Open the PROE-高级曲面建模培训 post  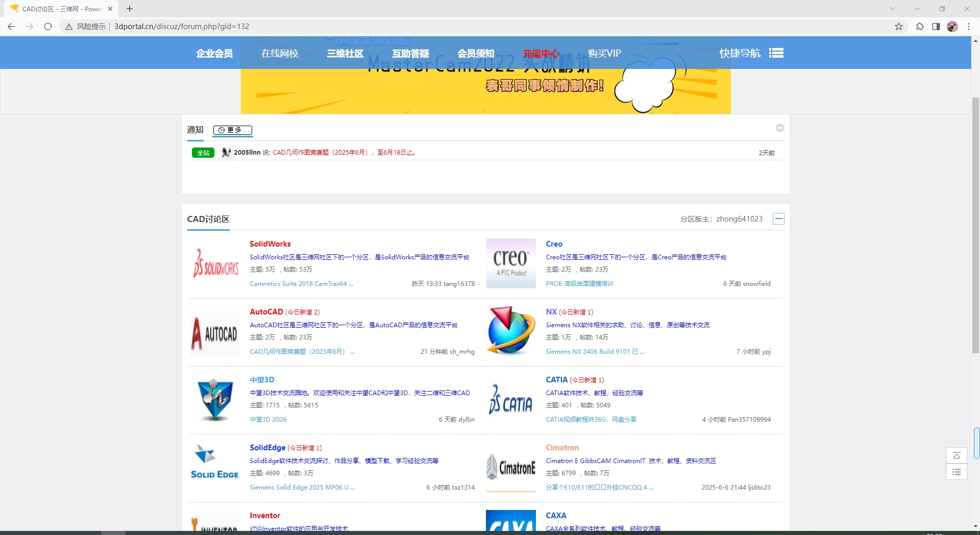pos(579,284)
